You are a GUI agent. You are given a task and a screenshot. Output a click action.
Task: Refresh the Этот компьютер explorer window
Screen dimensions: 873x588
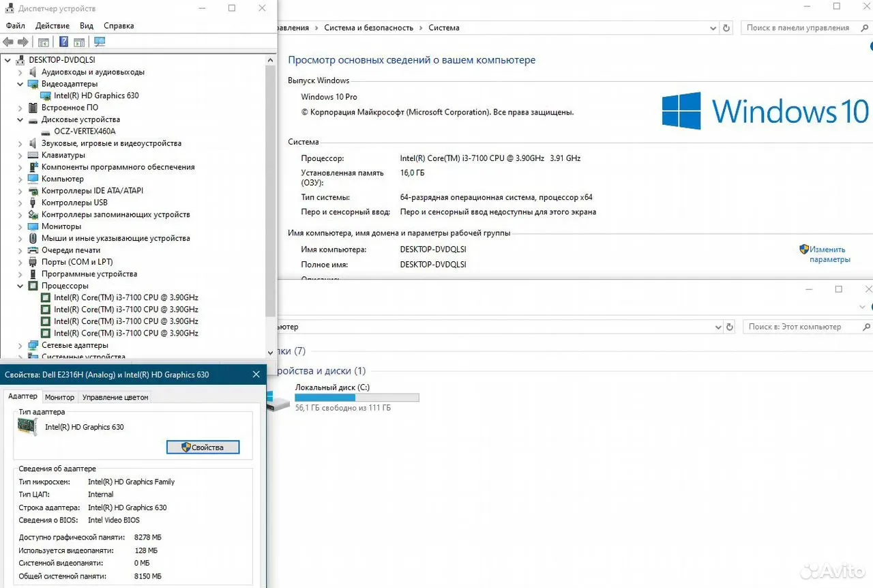pyautogui.click(x=731, y=327)
